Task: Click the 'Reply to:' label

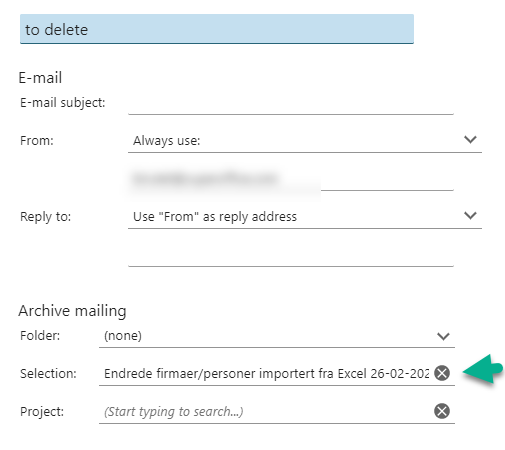Action: pos(46,217)
